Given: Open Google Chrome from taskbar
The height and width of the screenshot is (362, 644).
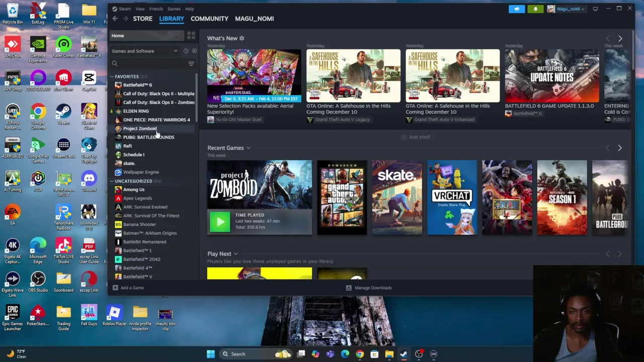Looking at the screenshot, I should click(x=360, y=354).
